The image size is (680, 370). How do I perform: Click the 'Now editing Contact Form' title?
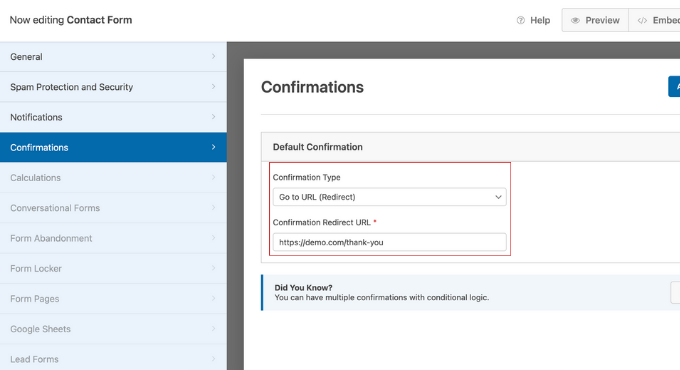point(71,20)
